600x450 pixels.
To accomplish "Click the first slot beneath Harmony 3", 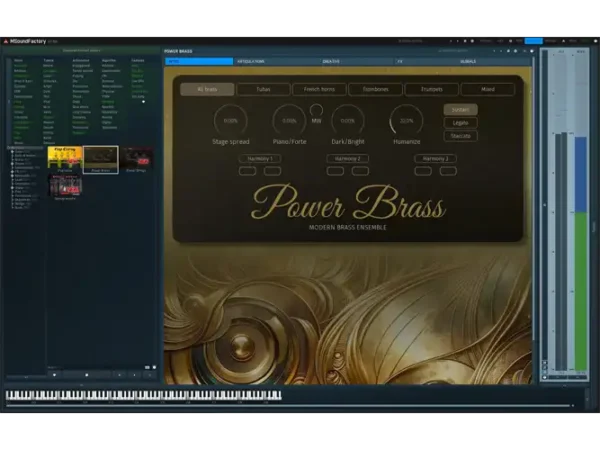I will (423, 171).
